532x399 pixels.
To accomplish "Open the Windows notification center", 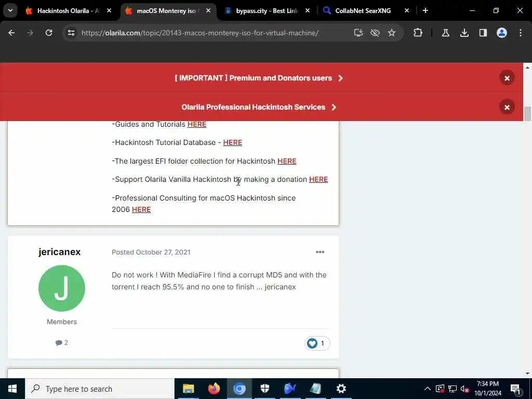I will pos(515,389).
